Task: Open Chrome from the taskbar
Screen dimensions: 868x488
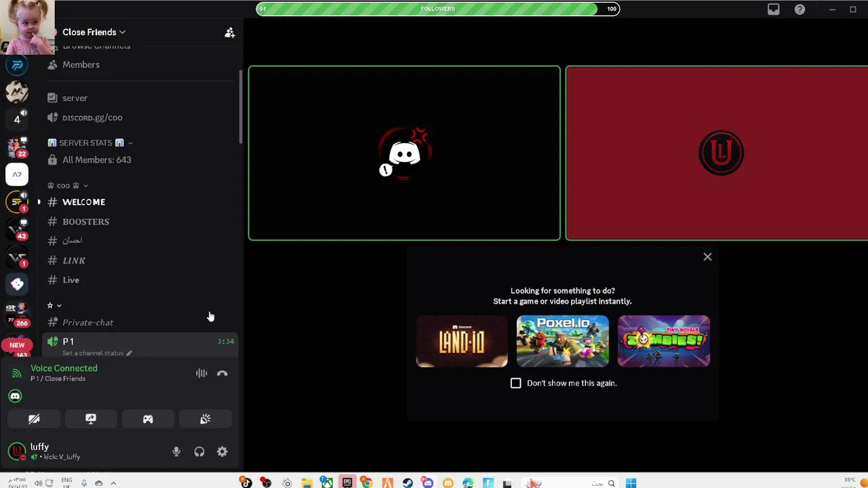Action: [x=367, y=483]
